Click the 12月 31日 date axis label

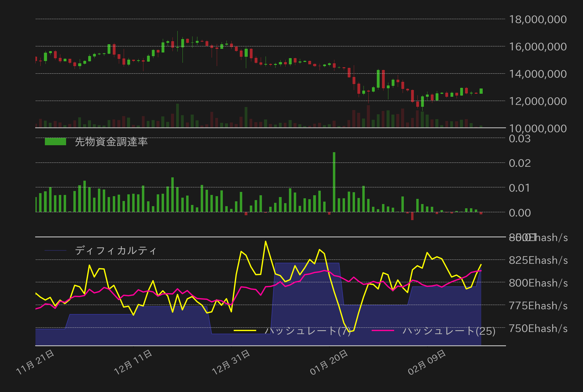point(231,362)
